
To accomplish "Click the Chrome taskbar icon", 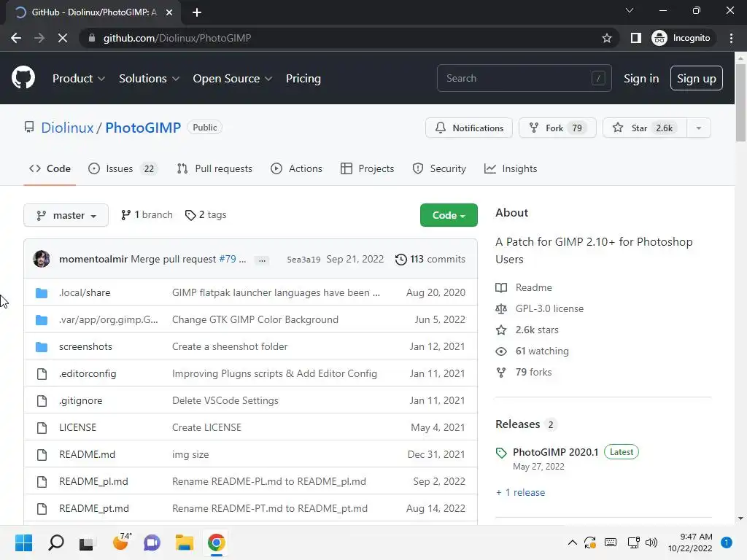I will coord(216,542).
